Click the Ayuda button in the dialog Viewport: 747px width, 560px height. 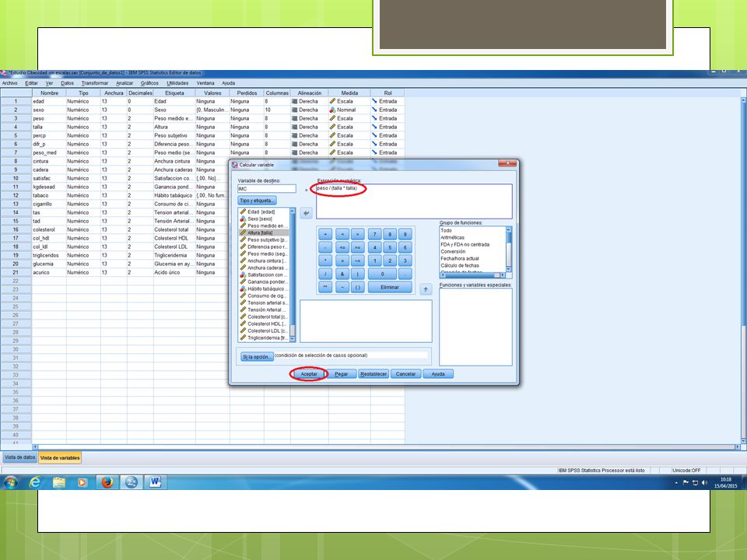pos(438,374)
